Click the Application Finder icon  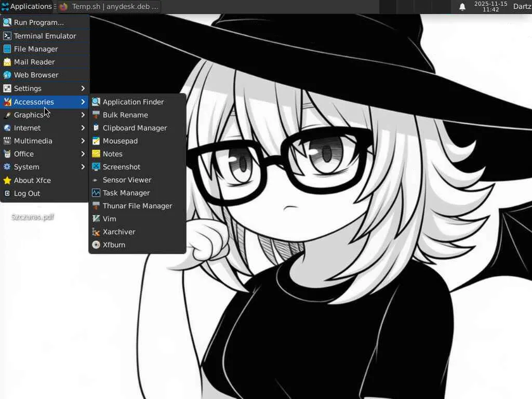pos(96,102)
